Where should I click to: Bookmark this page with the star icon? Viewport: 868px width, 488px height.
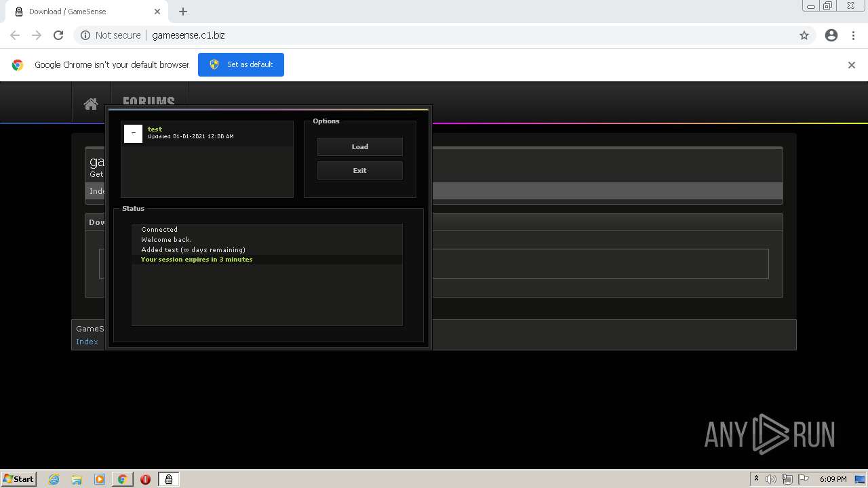804,35
